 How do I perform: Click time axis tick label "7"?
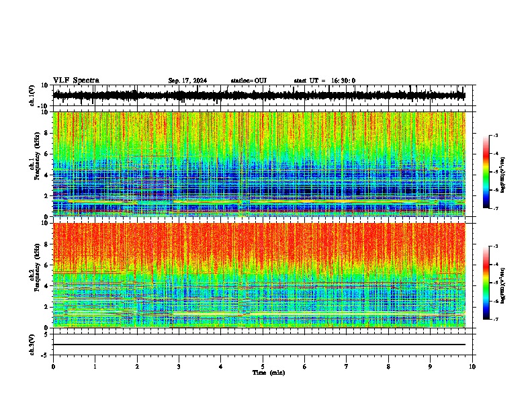(x=347, y=367)
